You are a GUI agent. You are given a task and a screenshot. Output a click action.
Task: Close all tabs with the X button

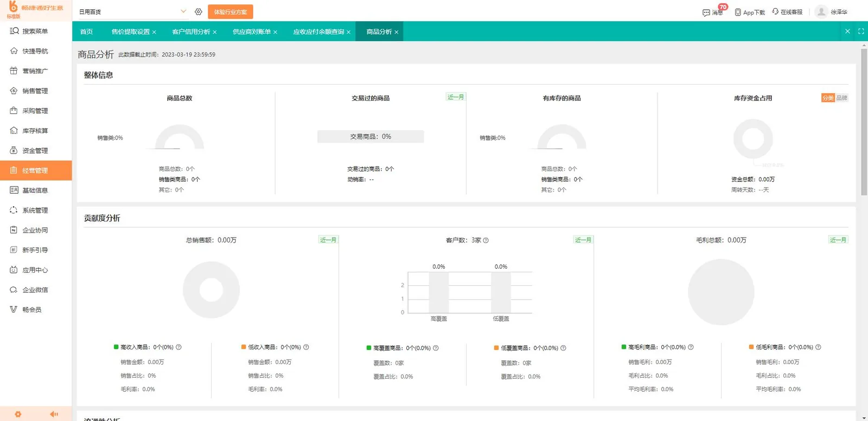coord(847,31)
